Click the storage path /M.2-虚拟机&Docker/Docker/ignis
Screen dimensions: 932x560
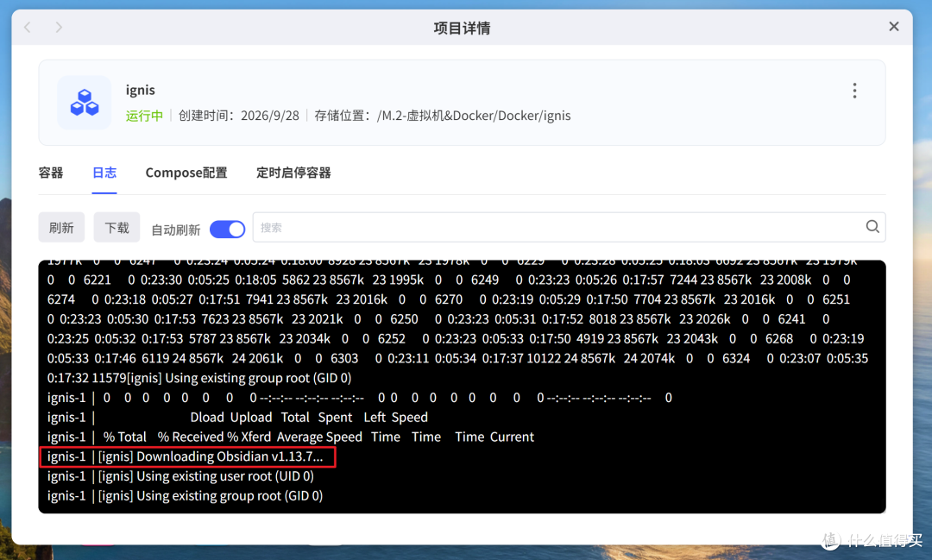point(474,116)
